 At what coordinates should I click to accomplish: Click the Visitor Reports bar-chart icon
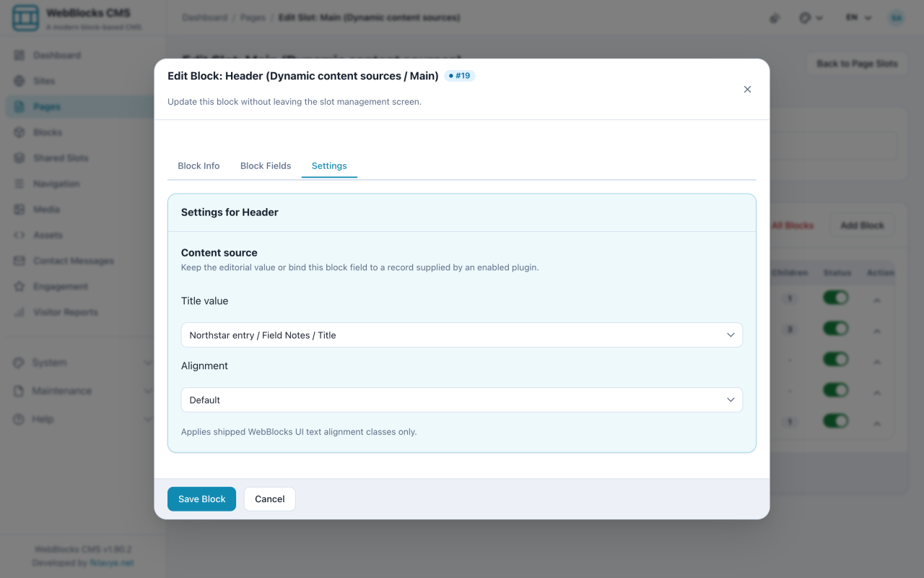click(x=19, y=312)
